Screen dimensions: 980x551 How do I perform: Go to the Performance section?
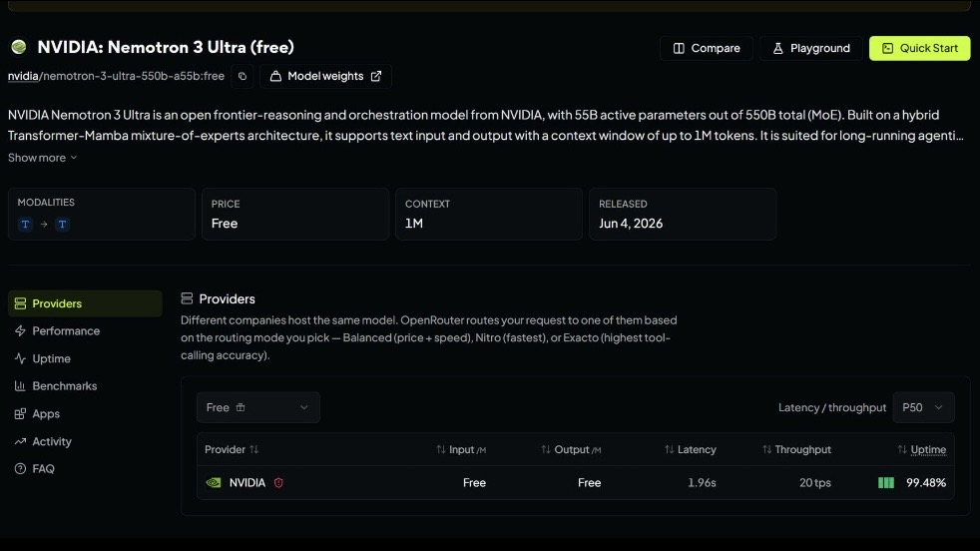85,330
